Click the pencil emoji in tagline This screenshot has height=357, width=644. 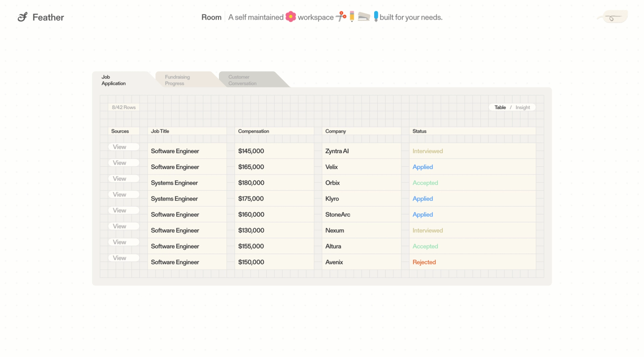click(352, 17)
